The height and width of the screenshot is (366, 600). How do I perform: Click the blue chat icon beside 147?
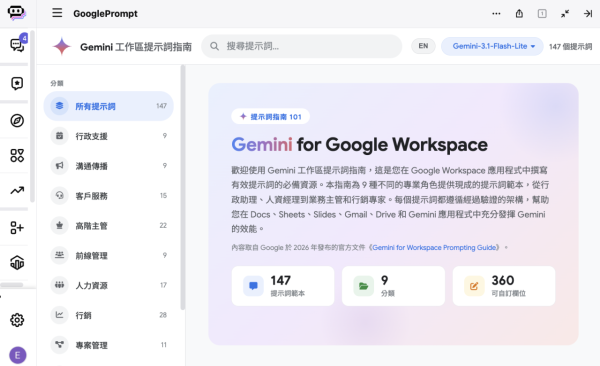tap(253, 286)
